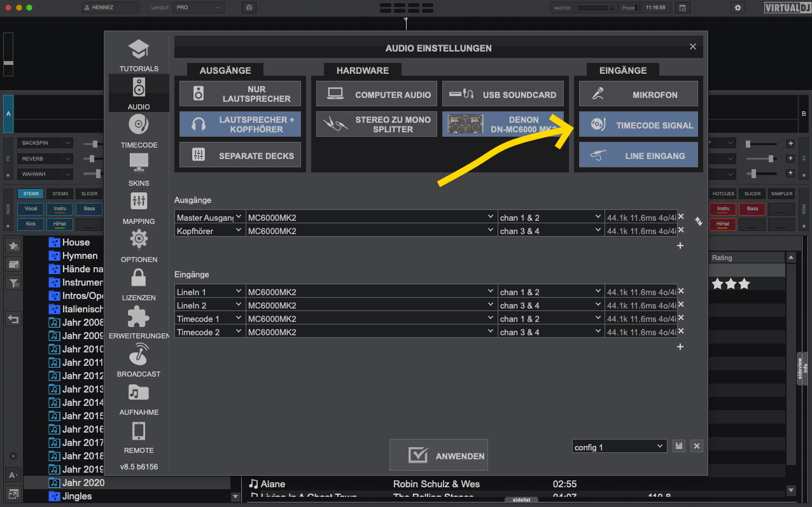This screenshot has width=812, height=507.
Task: Open LineIn 2 channel dropdown chan 3 & 4
Action: point(550,305)
